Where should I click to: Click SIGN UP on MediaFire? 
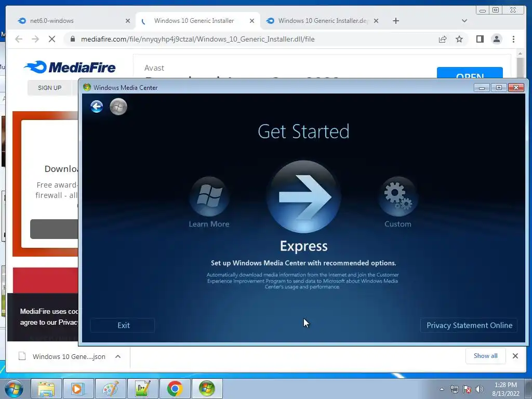tap(49, 88)
